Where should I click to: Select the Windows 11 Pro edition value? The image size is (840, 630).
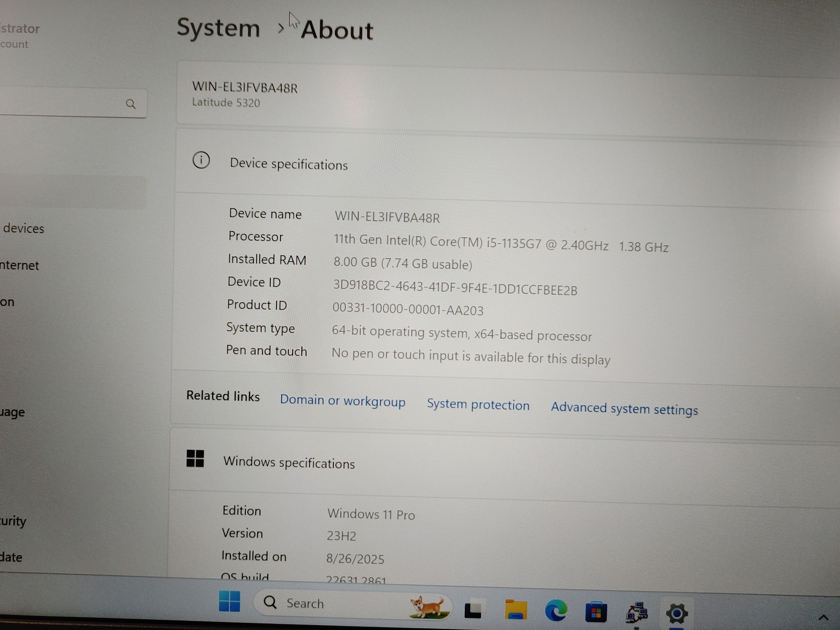[371, 514]
